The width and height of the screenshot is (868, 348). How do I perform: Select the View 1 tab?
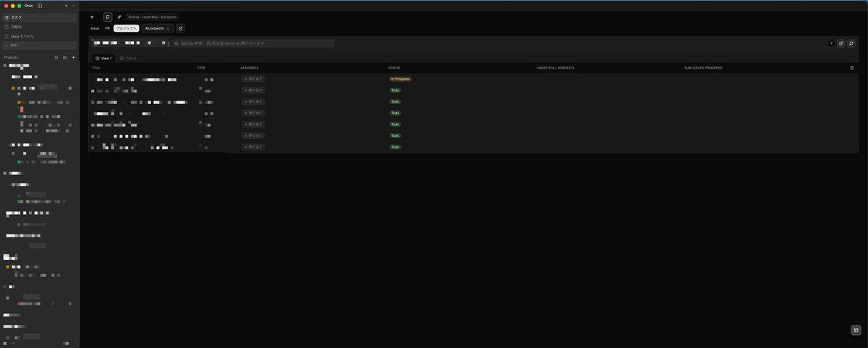pos(103,58)
